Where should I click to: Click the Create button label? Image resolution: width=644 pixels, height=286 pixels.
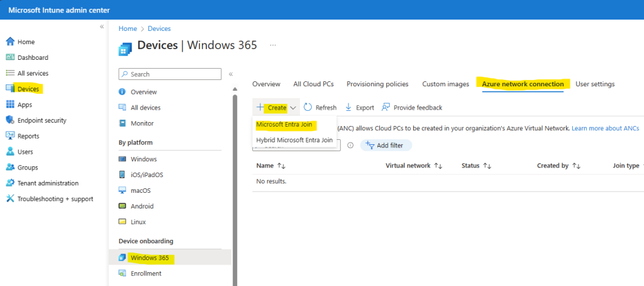pyautogui.click(x=277, y=108)
